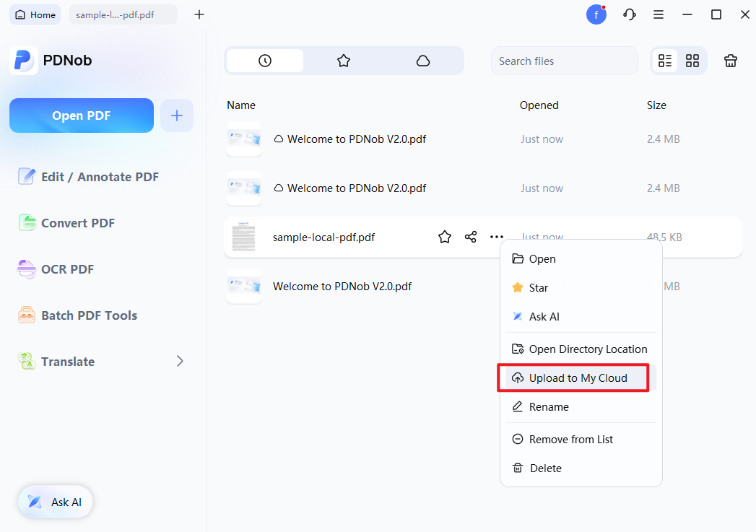Choose Star in context menu
Viewport: 756px width, 532px height.
(581, 288)
